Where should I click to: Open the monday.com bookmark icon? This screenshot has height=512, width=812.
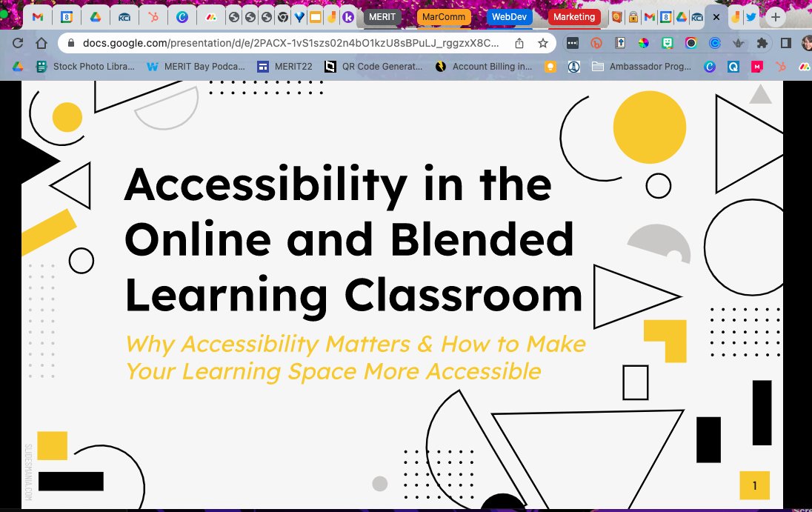(x=805, y=66)
